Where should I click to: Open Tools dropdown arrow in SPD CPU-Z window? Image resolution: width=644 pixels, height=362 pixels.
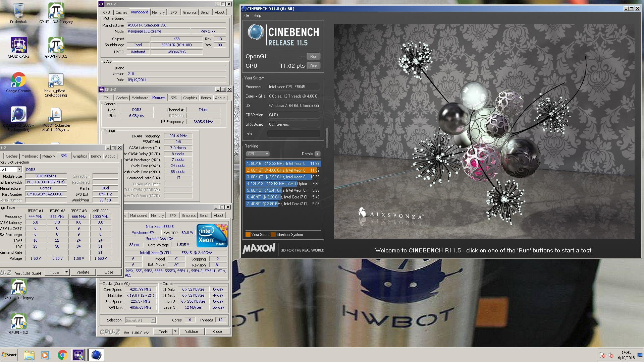tap(66, 272)
